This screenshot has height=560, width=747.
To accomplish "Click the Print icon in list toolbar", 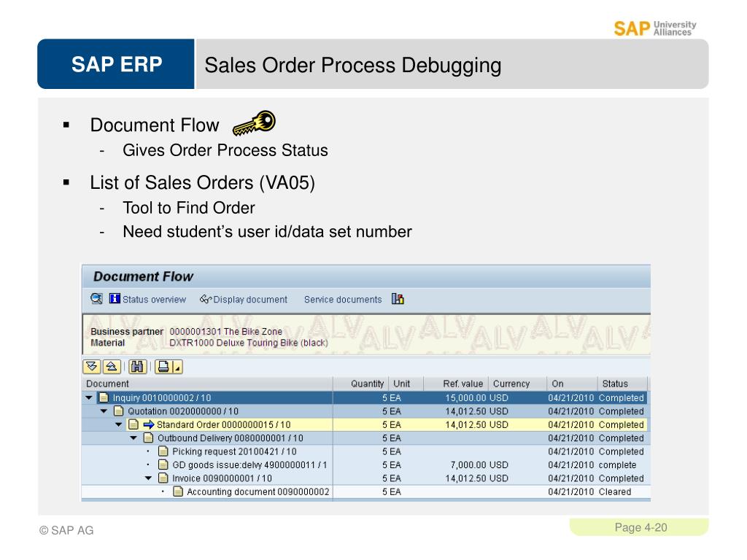I will (x=163, y=367).
